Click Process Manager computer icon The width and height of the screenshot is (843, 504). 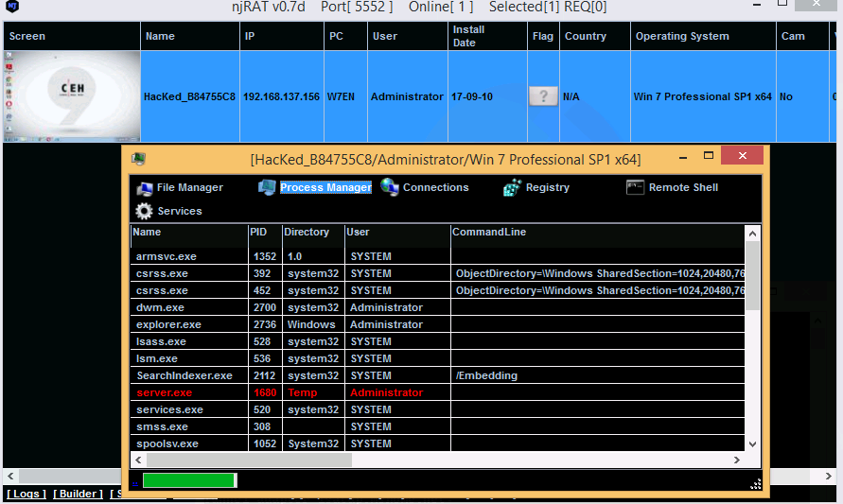pyautogui.click(x=267, y=187)
